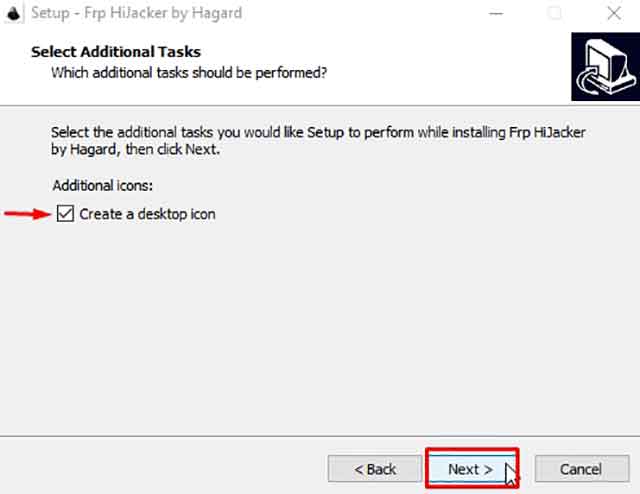Proceed with the Next button
The height and width of the screenshot is (494, 640).
click(x=470, y=469)
